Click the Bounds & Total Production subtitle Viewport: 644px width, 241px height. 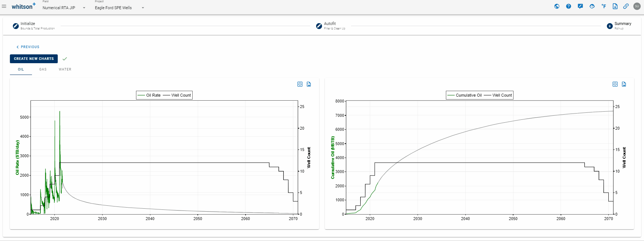tap(37, 28)
